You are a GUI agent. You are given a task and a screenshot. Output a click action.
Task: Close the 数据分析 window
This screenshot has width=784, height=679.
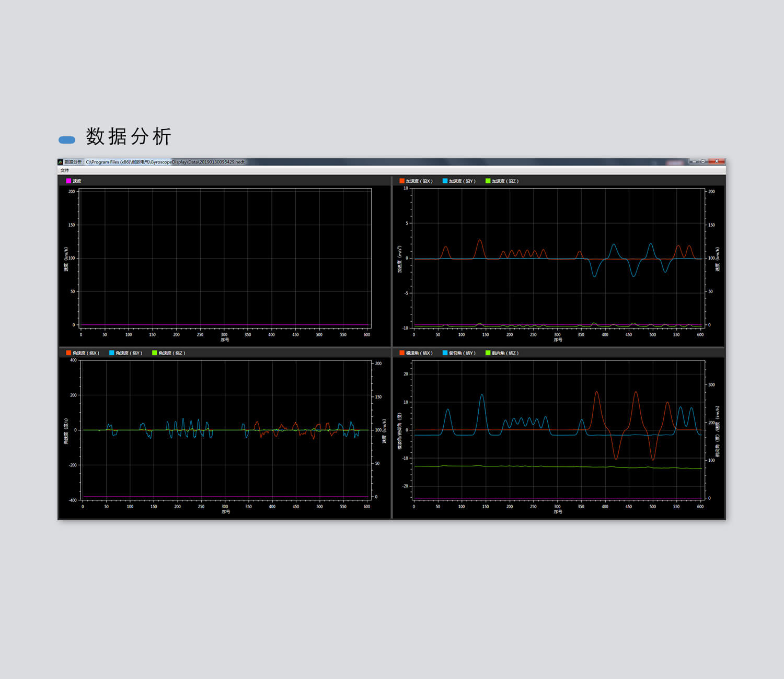coord(717,161)
